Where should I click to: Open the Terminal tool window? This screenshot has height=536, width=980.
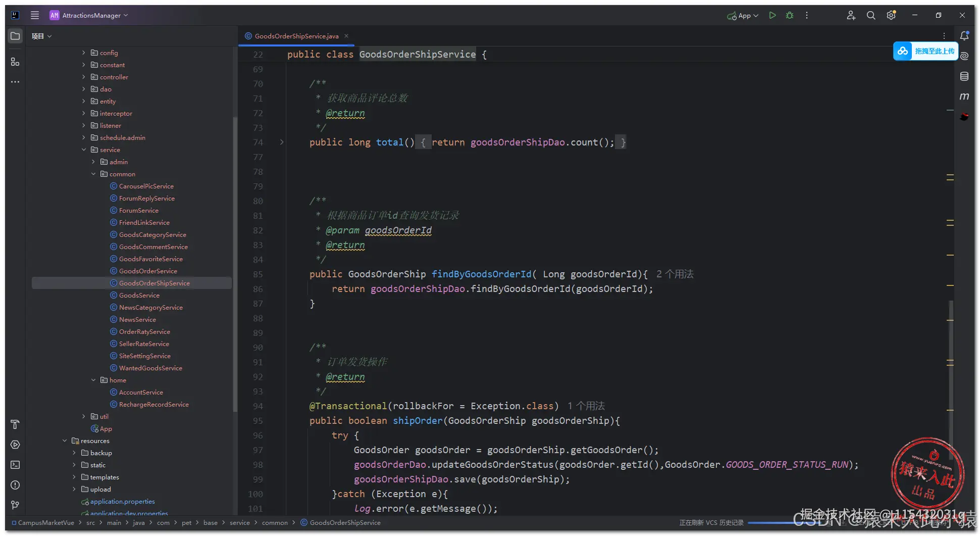pos(15,465)
